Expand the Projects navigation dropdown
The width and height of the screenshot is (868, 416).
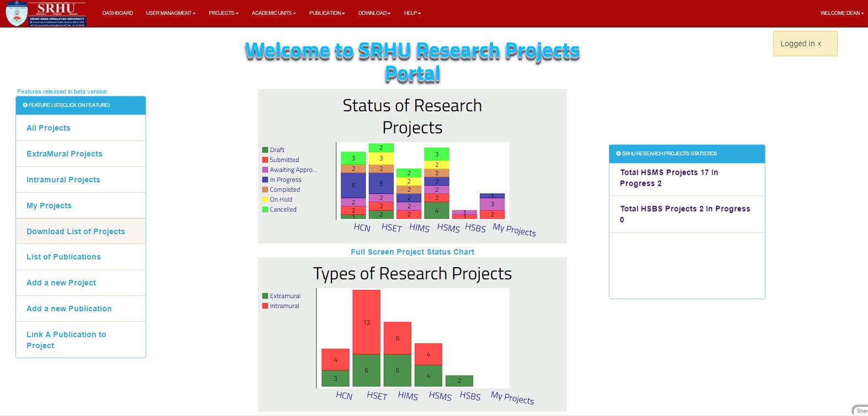pos(223,13)
